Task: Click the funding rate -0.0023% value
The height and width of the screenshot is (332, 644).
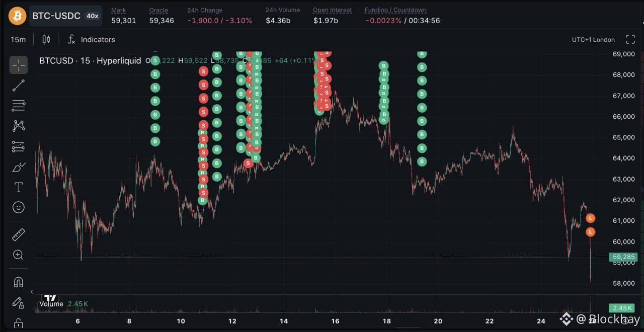Action: [x=383, y=21]
